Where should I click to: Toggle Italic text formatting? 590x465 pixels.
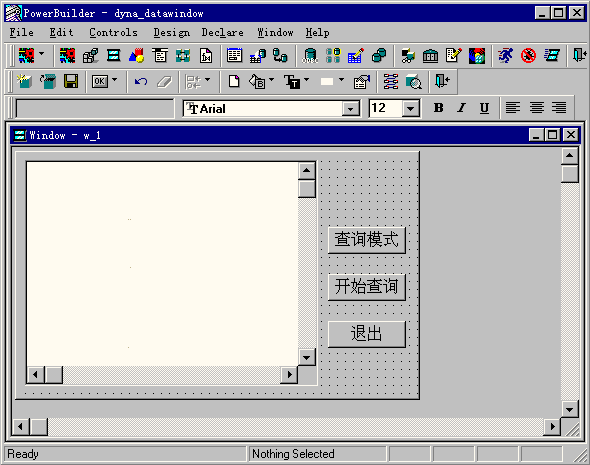(461, 108)
